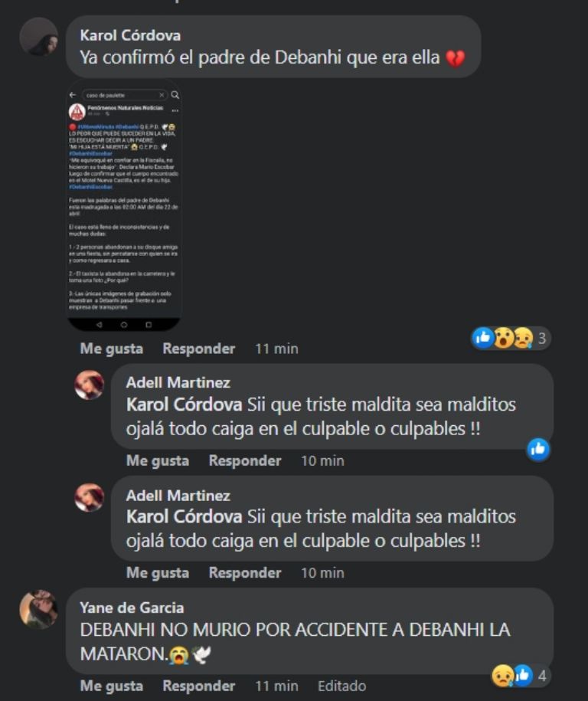Like Karol Córdova's comment with Me gusta
The image size is (588, 701).
click(111, 349)
